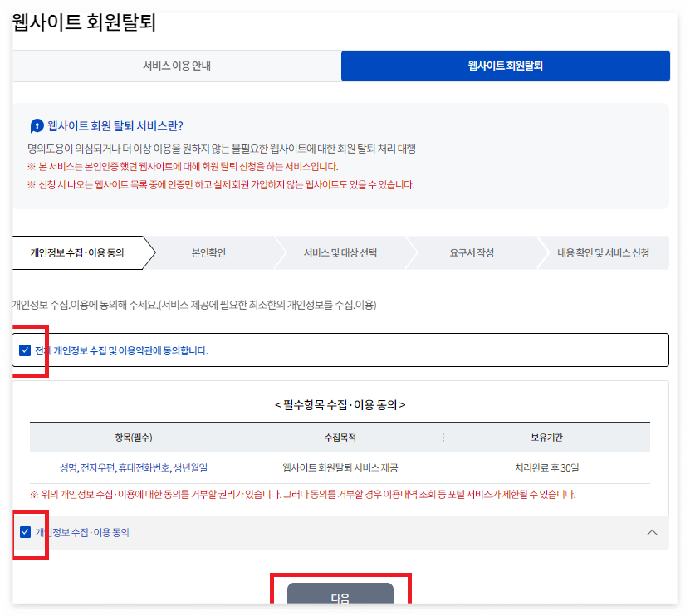Open the 서비스 이용 안내 tab

(x=175, y=66)
